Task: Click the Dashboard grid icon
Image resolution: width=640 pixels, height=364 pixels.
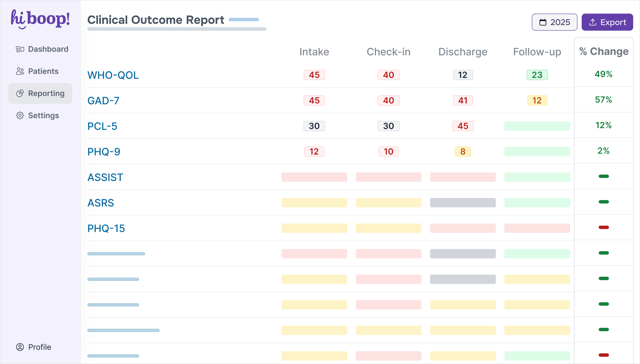Action: click(x=20, y=49)
